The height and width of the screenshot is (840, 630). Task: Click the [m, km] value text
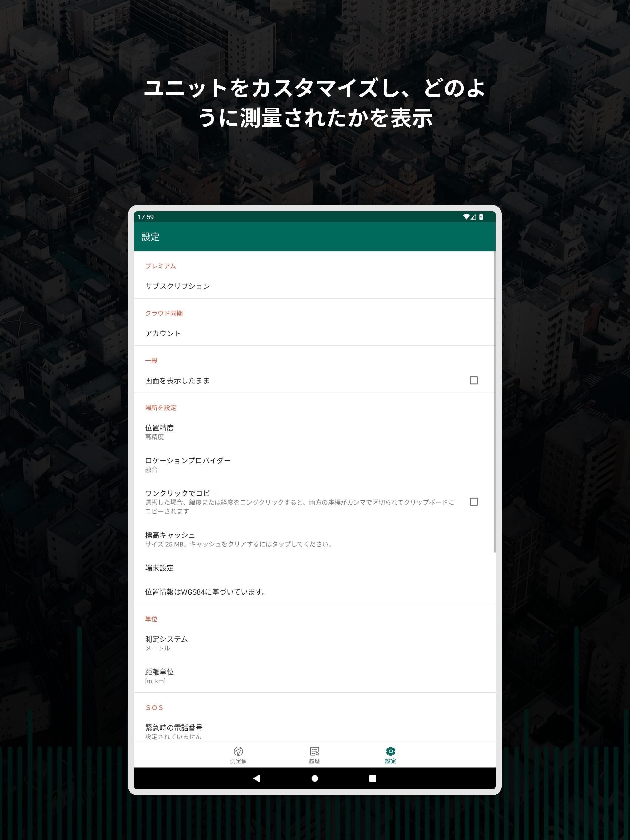[x=155, y=681]
